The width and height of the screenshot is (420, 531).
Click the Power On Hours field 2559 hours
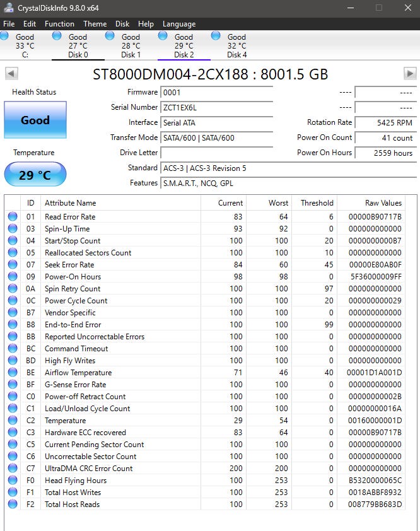(385, 153)
